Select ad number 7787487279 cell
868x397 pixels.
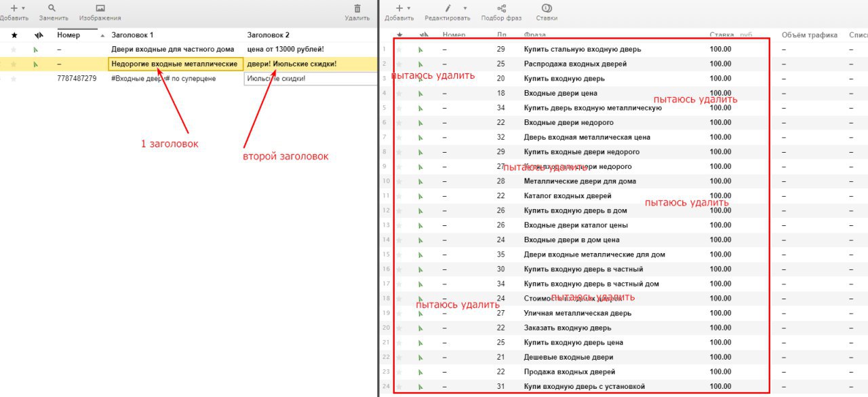tap(77, 79)
